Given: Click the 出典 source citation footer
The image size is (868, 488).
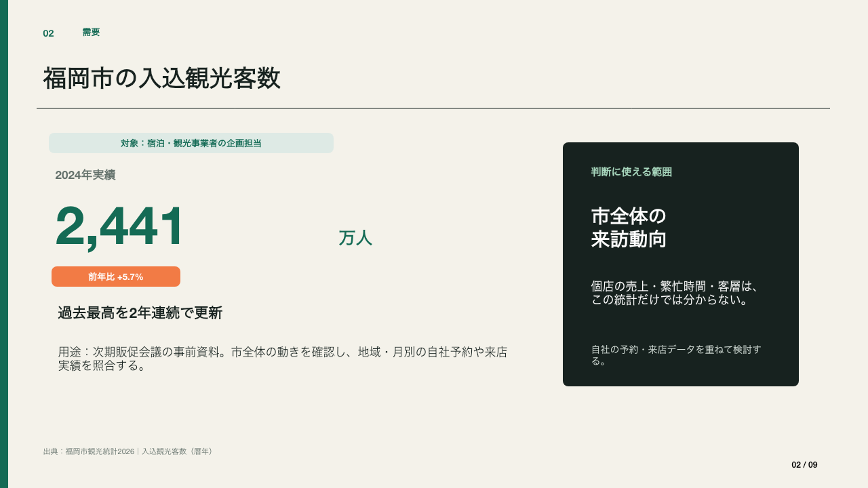Looking at the screenshot, I should pos(130,451).
